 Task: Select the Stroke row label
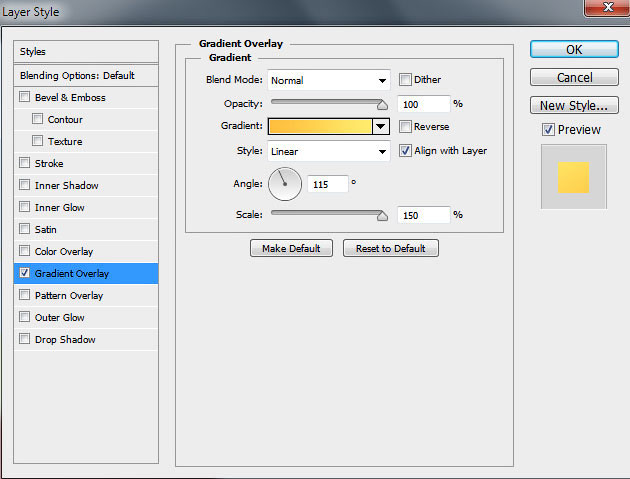point(49,164)
